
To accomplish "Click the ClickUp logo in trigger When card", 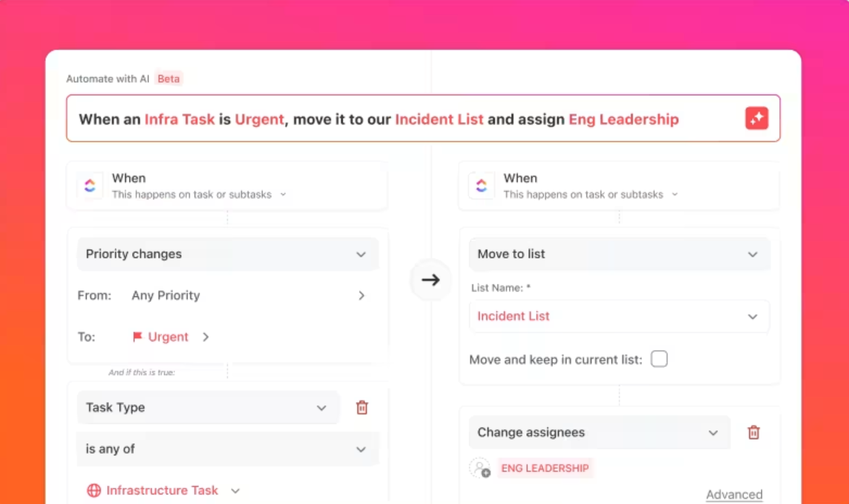I will coord(90,186).
